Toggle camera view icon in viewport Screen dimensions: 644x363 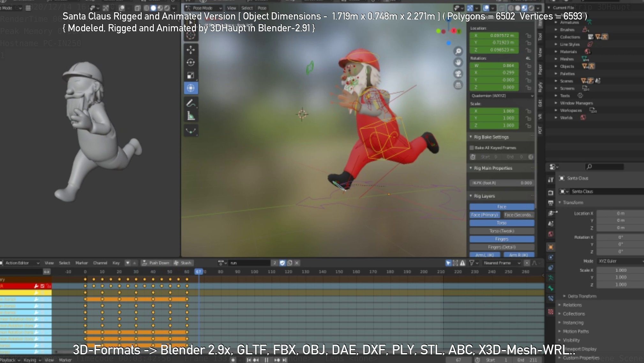click(458, 73)
